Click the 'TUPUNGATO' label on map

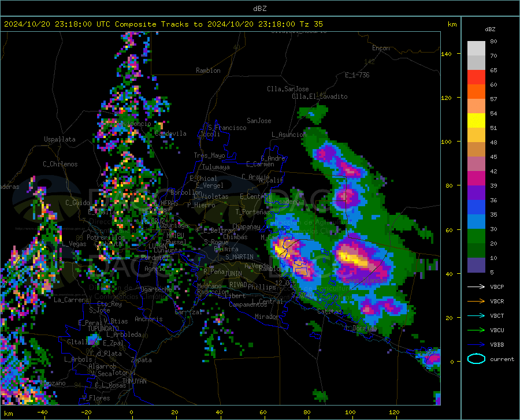pyautogui.click(x=103, y=329)
